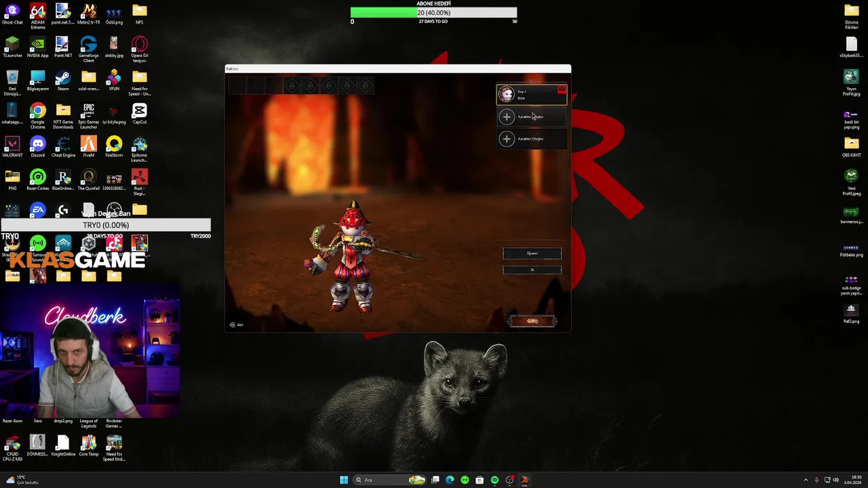Open the Razer Axon shortcut
Viewport: 868px width, 488px height.
[x=12, y=421]
